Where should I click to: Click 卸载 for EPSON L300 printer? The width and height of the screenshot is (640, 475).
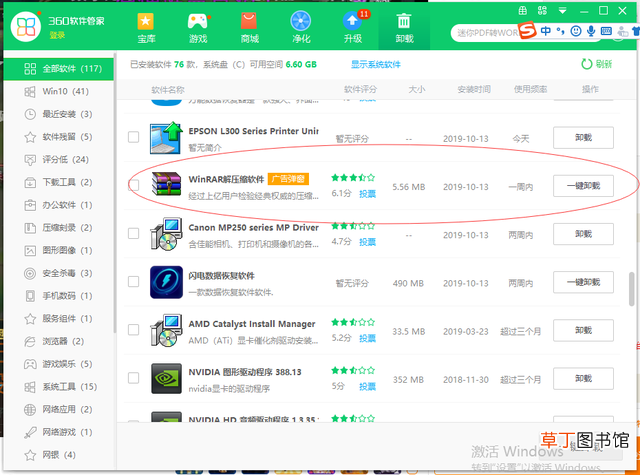pyautogui.click(x=583, y=138)
